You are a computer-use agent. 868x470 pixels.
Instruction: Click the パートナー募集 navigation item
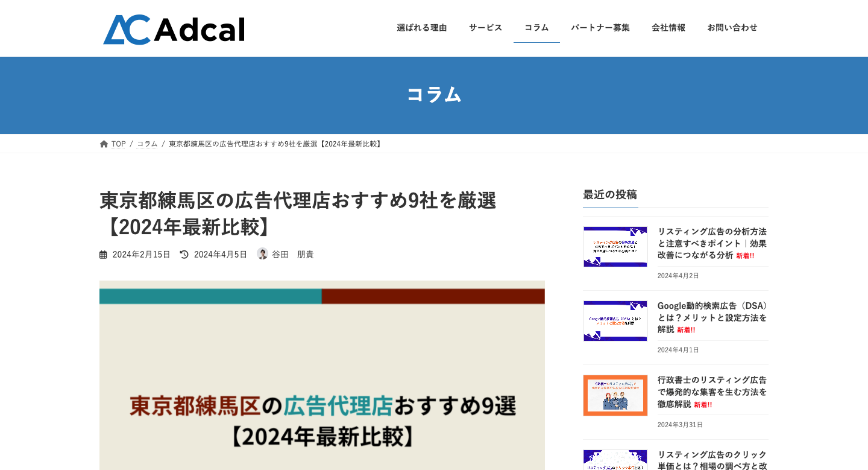pos(600,27)
